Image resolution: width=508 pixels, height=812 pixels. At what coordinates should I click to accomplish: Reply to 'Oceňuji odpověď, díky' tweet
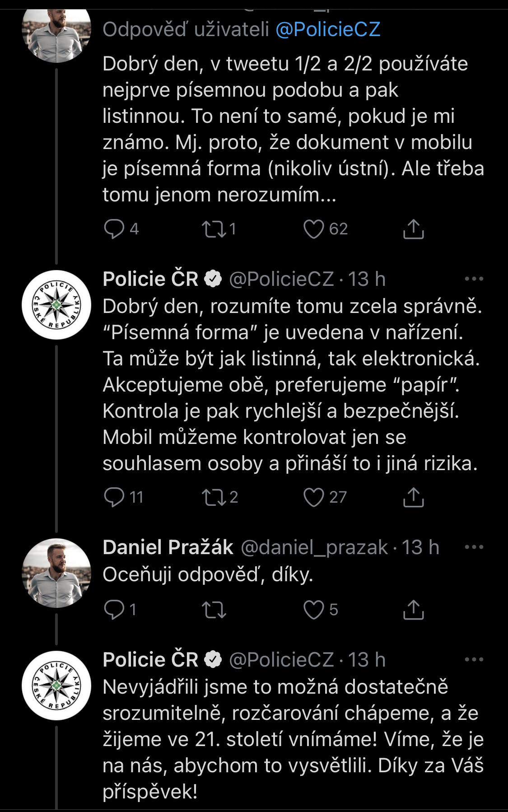click(x=114, y=610)
